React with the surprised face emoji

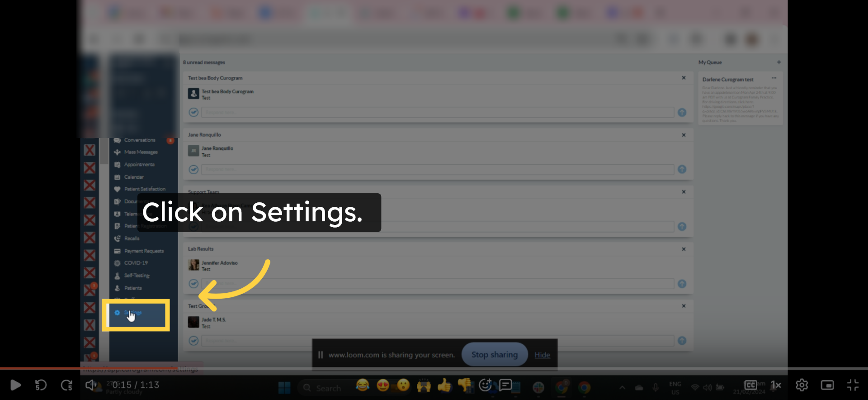point(403,385)
